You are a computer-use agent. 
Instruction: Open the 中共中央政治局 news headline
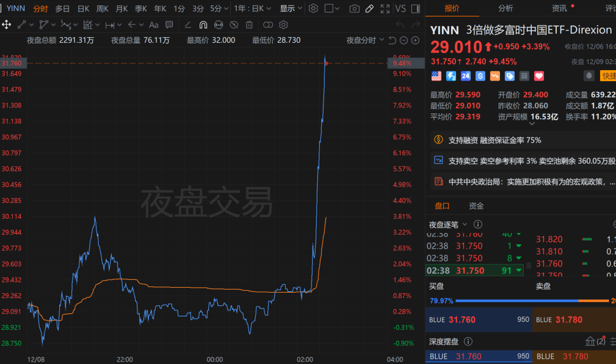point(523,182)
